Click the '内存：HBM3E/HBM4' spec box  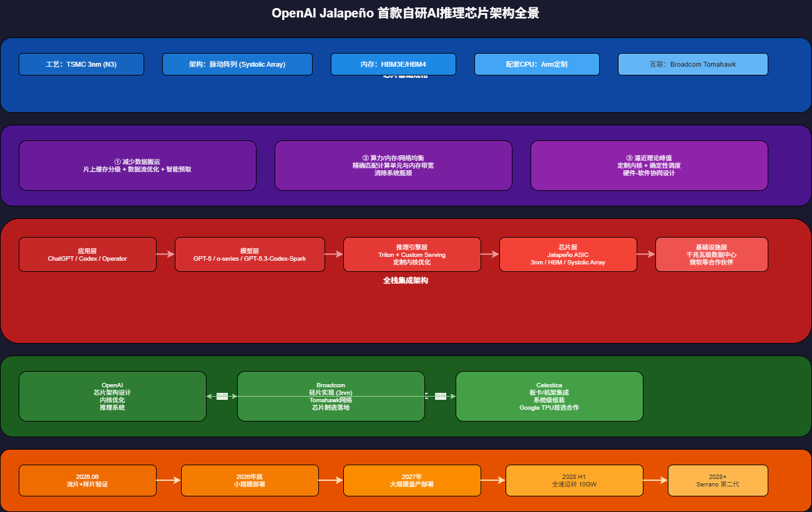[x=393, y=64]
